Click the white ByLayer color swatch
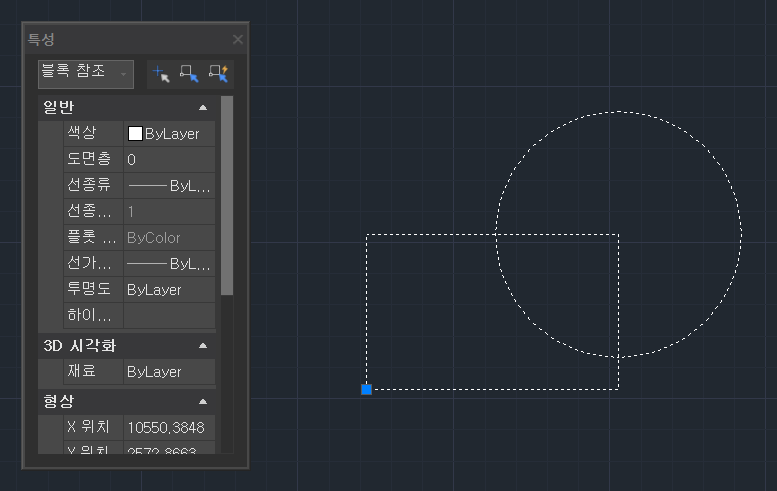Screen dimensions: 777x491 (135, 134)
